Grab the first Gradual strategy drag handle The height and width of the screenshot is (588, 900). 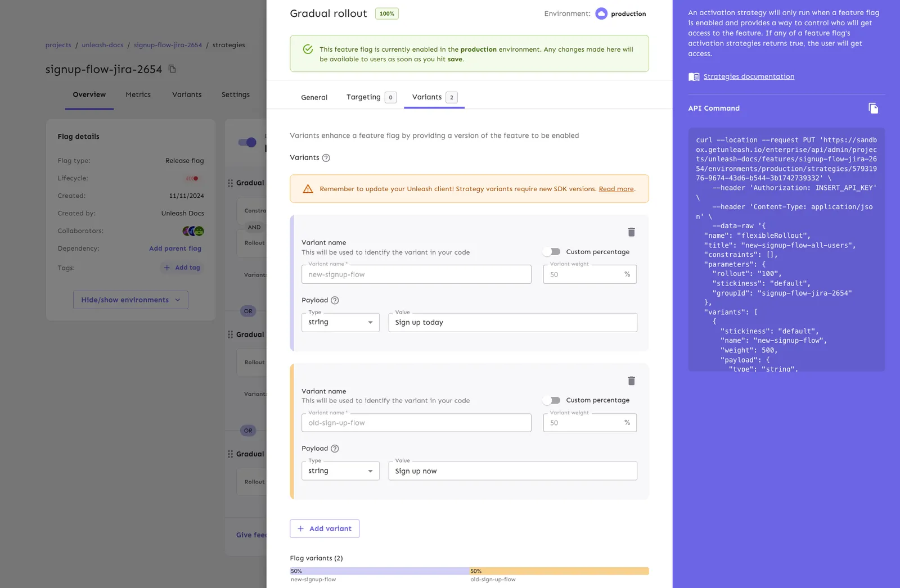(230, 183)
